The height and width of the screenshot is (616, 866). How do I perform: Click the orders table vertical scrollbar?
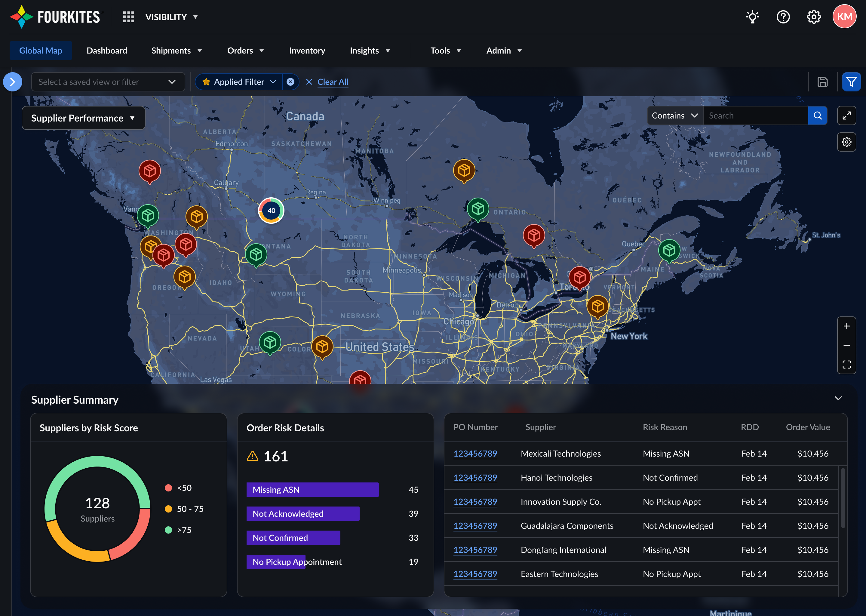843,498
